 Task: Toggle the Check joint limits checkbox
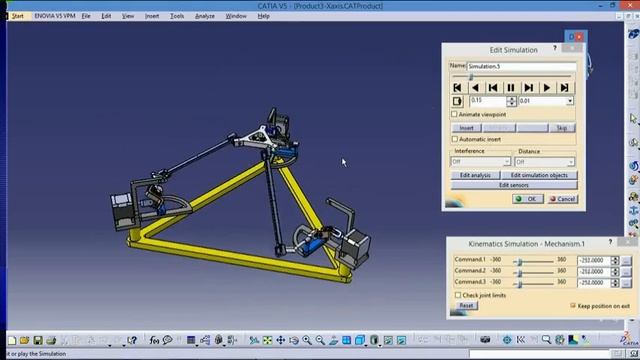(x=458, y=295)
